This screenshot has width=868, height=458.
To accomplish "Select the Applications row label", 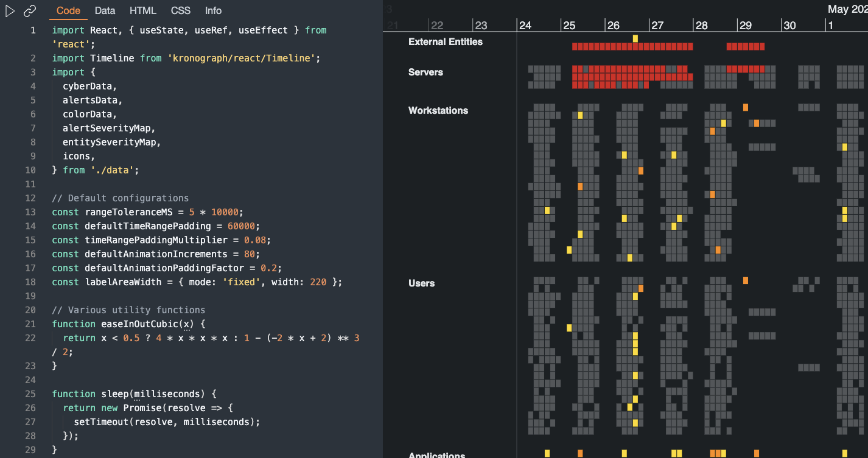I will pos(436,455).
